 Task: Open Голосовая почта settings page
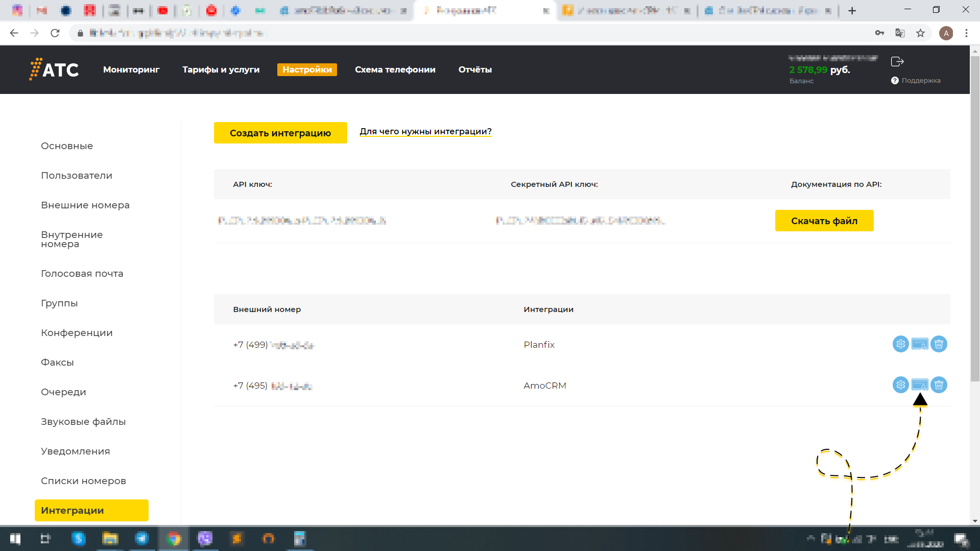tap(82, 274)
